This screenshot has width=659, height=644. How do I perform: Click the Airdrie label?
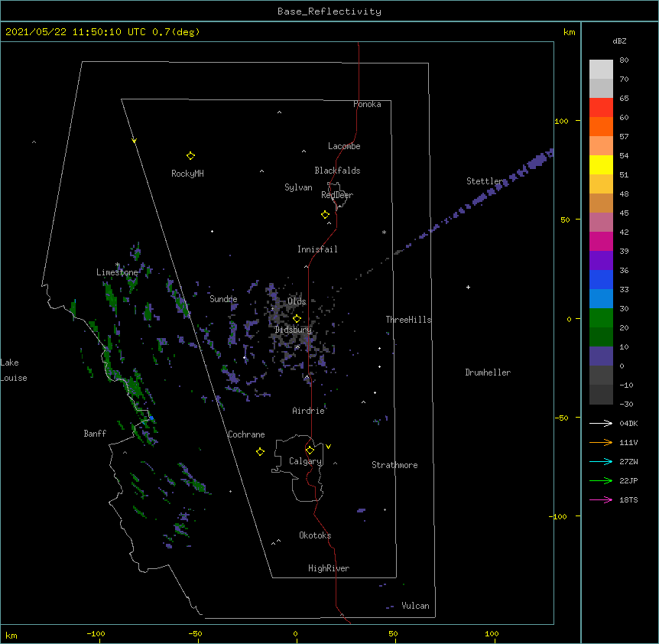pyautogui.click(x=309, y=411)
